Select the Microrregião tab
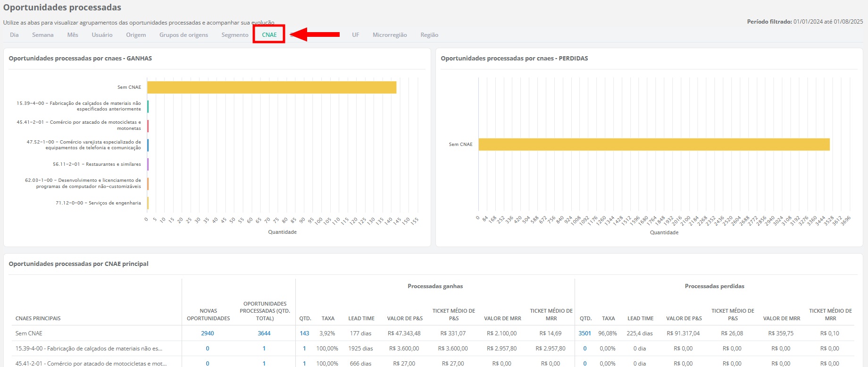 390,35
